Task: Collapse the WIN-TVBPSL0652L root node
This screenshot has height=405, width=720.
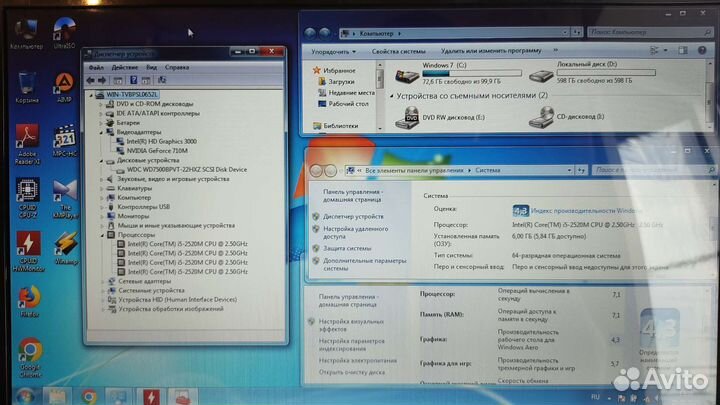Action: pyautogui.click(x=91, y=95)
